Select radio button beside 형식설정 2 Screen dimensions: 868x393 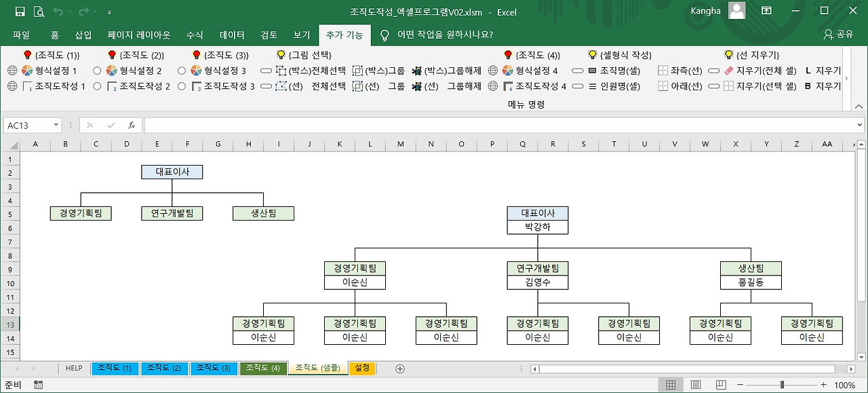[x=97, y=71]
